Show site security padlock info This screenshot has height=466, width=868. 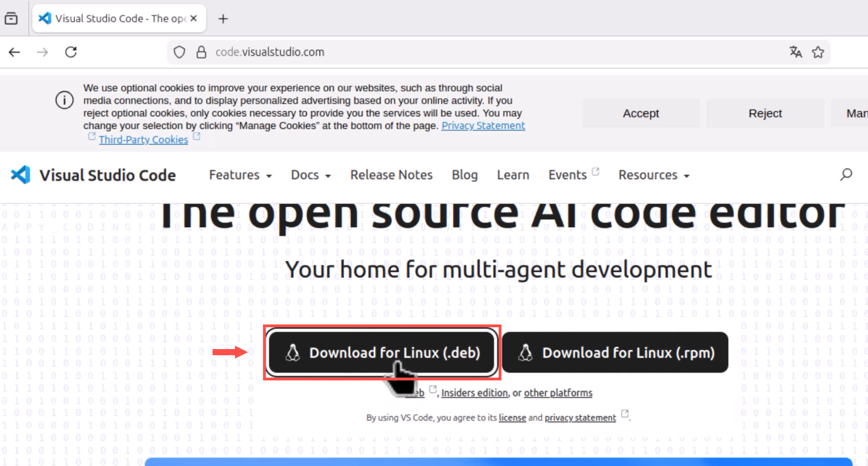point(201,52)
